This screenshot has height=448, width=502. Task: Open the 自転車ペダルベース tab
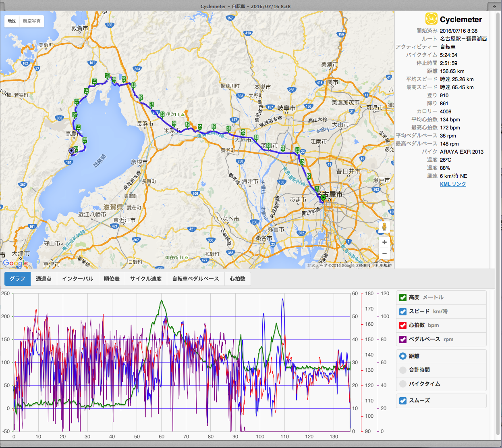(x=195, y=279)
